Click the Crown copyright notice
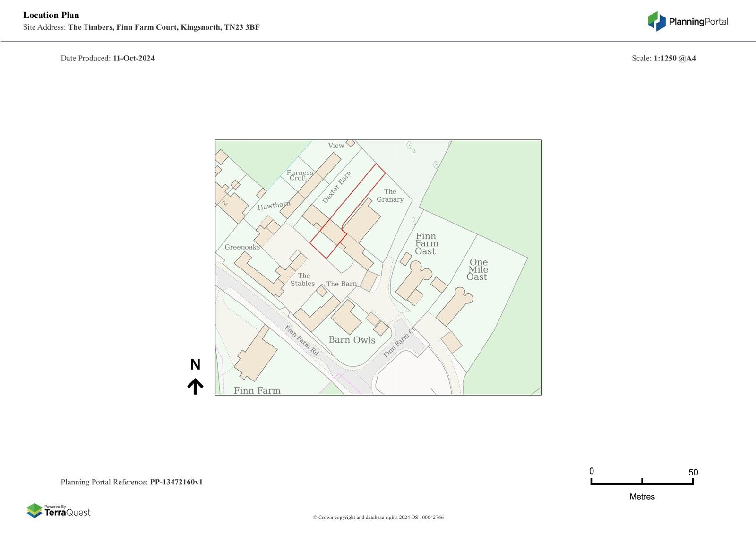 coord(378,517)
